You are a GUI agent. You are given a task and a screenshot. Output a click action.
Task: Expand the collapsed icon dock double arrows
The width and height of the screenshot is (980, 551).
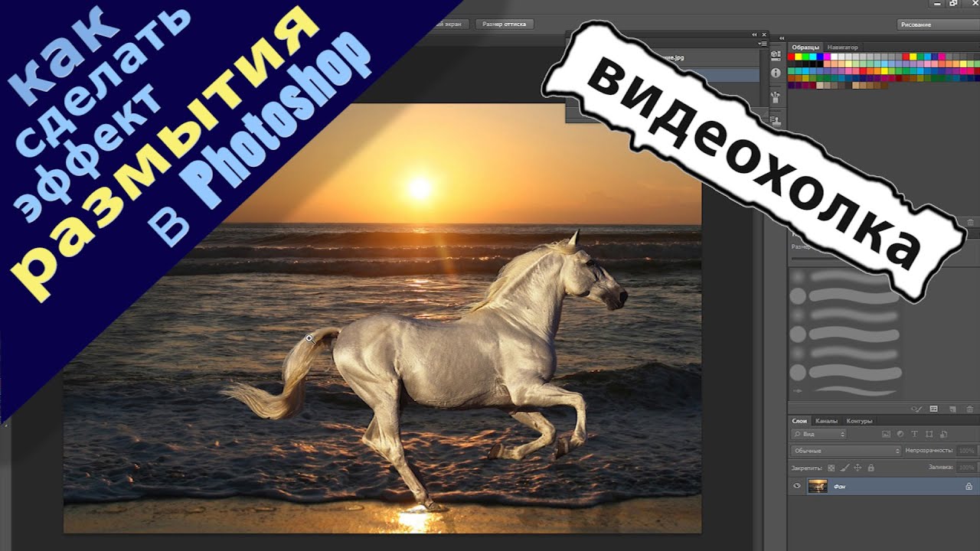pyautogui.click(x=782, y=38)
